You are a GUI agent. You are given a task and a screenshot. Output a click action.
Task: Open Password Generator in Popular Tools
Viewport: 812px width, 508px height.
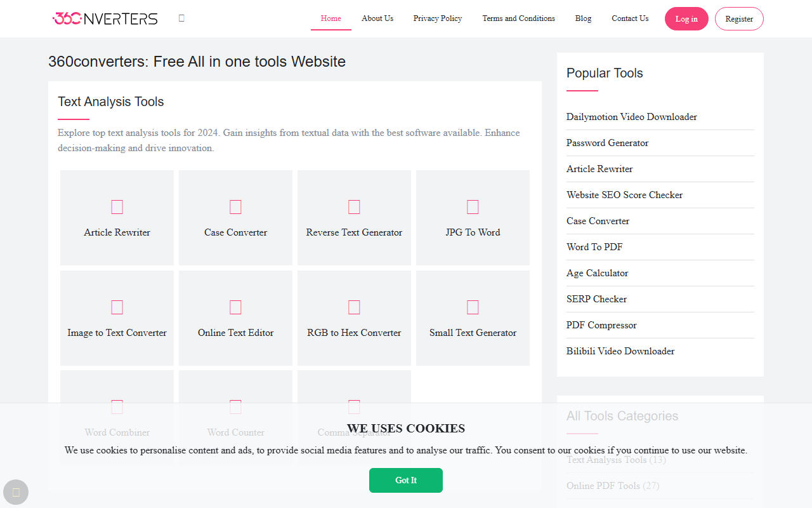tap(607, 143)
